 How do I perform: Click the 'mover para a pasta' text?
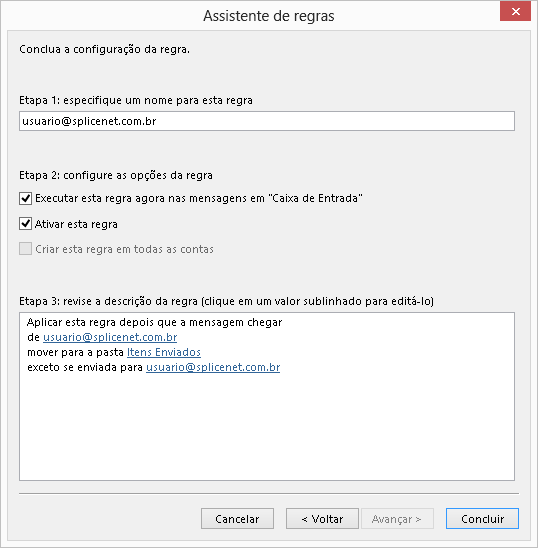(76, 352)
